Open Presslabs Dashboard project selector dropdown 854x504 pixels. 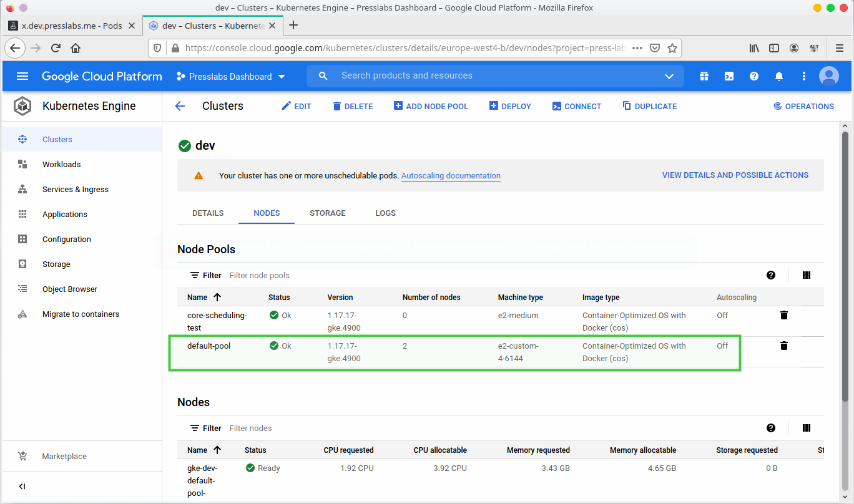[x=231, y=76]
